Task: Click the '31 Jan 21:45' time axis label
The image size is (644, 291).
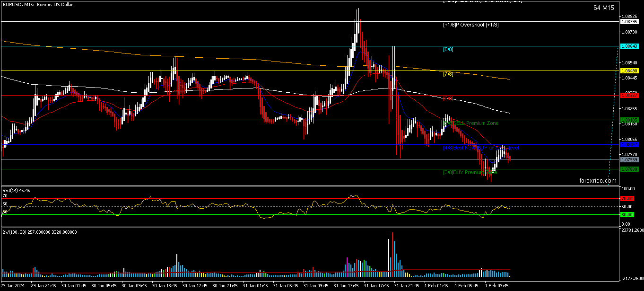Action: click(x=407, y=286)
